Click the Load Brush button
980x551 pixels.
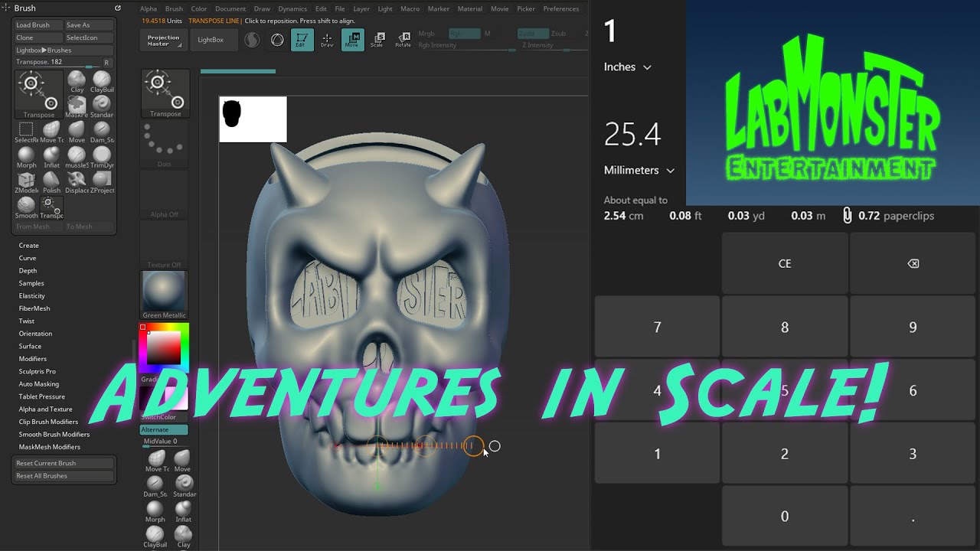pos(38,25)
